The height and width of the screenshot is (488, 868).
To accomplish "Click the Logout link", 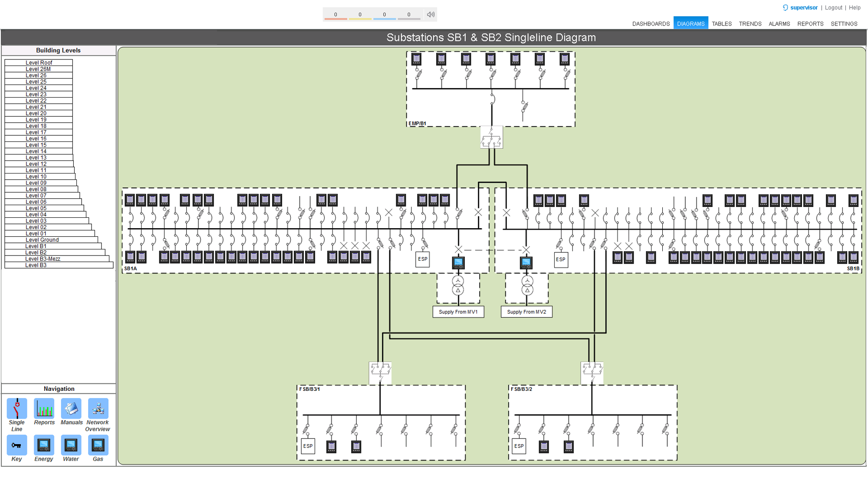I will 833,8.
